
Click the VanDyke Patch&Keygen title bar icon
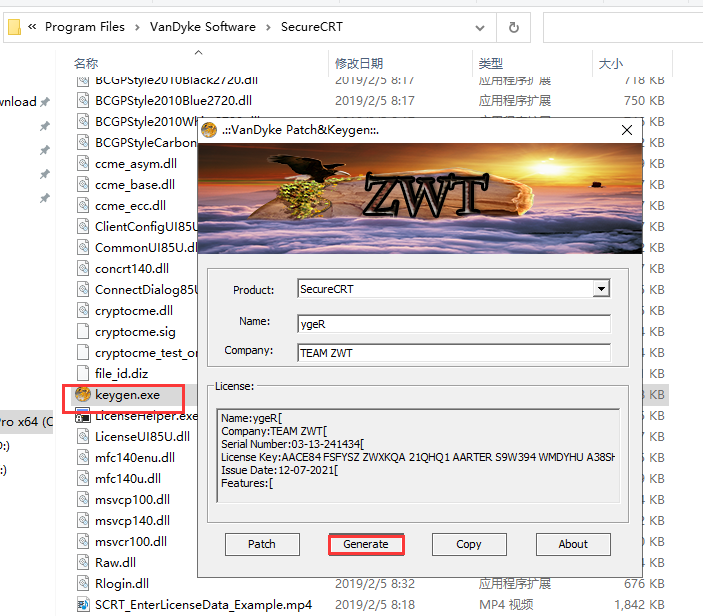pyautogui.click(x=209, y=130)
